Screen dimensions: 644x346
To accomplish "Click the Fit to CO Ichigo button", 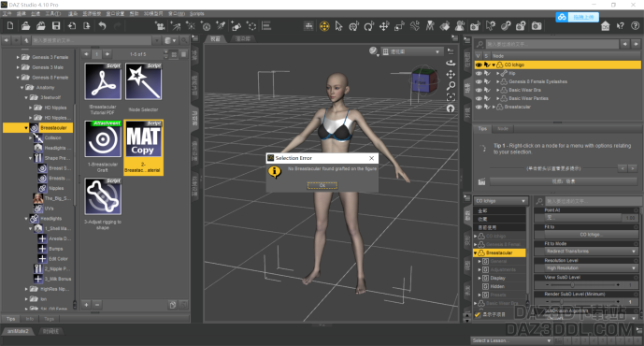I will [x=591, y=234].
